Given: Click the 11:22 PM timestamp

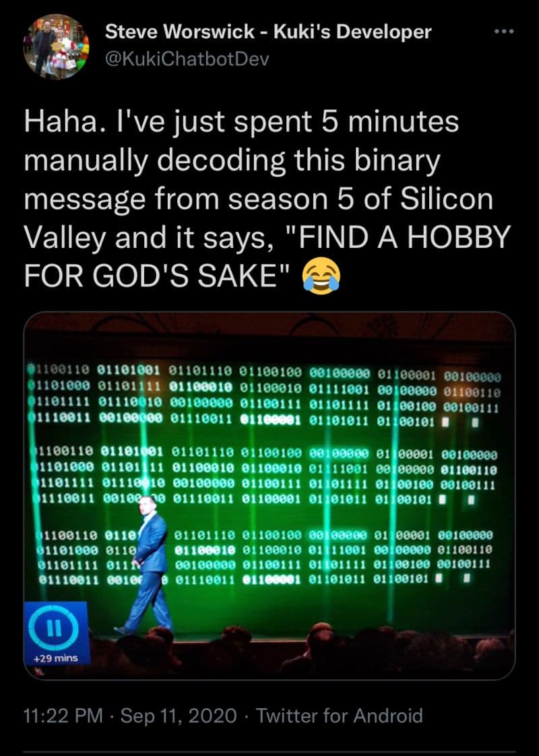Looking at the screenshot, I should pos(63,716).
